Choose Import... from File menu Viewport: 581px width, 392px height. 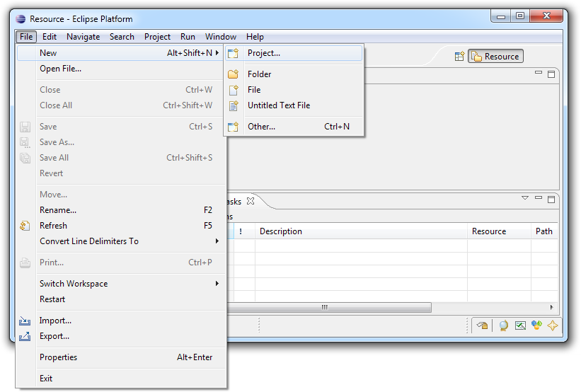click(x=121, y=321)
